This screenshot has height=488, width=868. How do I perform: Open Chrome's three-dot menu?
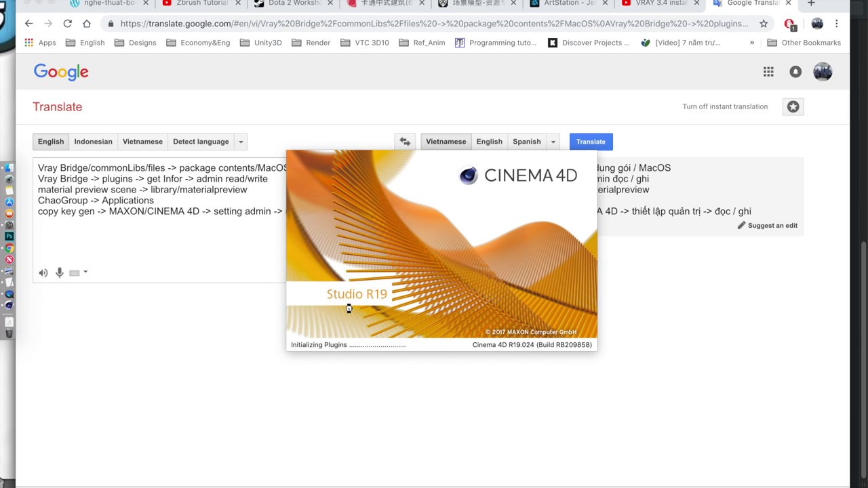(x=837, y=24)
